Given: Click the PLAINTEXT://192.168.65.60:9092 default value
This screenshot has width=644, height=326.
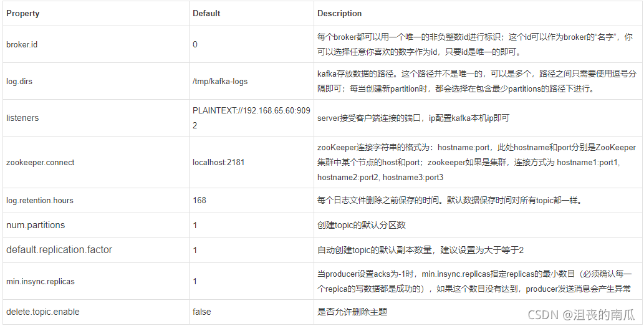Looking at the screenshot, I should click(x=251, y=118).
